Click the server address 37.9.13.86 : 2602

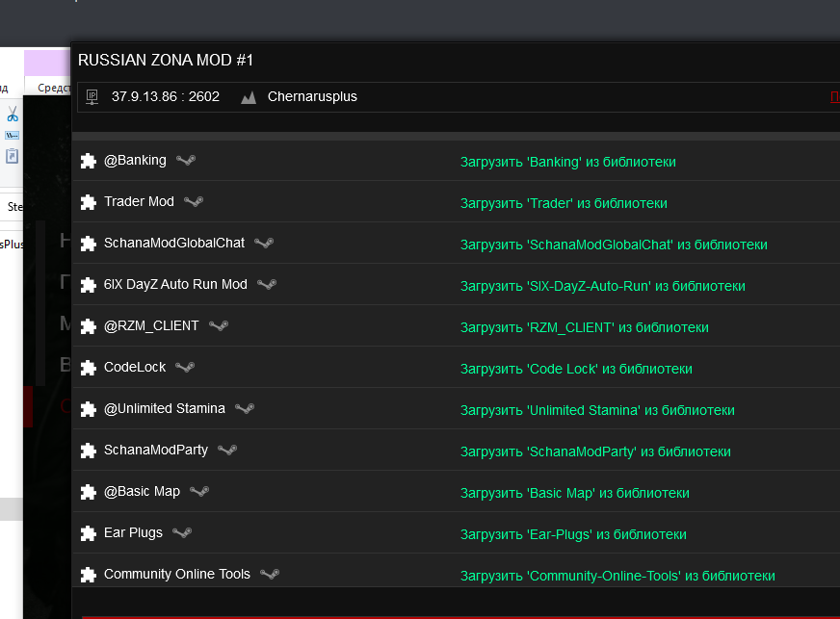click(x=166, y=96)
